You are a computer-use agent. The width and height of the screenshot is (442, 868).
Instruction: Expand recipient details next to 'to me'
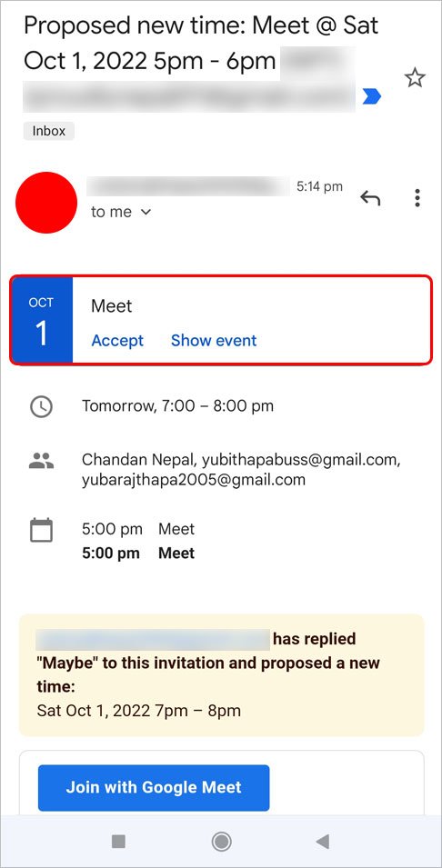coord(146,212)
